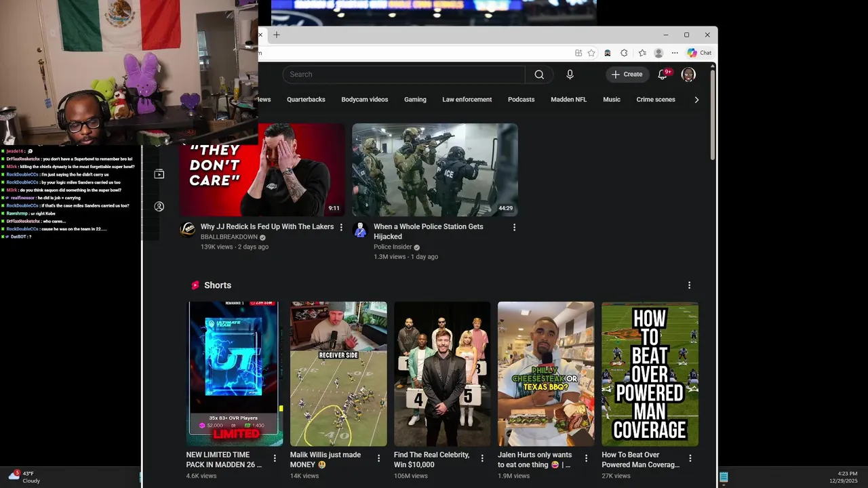This screenshot has height=488, width=868.
Task: Open 'Find The Real Celebrity, Win $10,000' title
Action: tap(432, 460)
